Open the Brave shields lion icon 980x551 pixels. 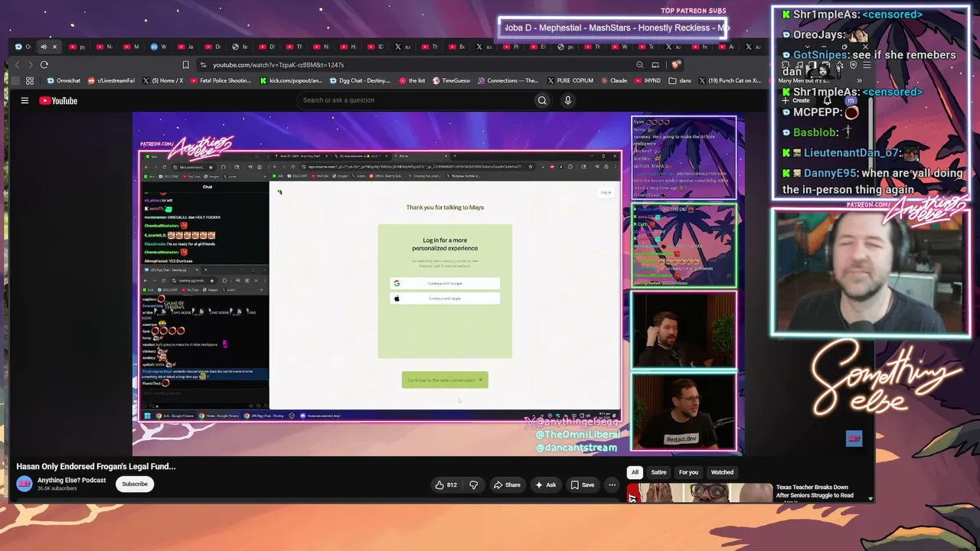(677, 64)
